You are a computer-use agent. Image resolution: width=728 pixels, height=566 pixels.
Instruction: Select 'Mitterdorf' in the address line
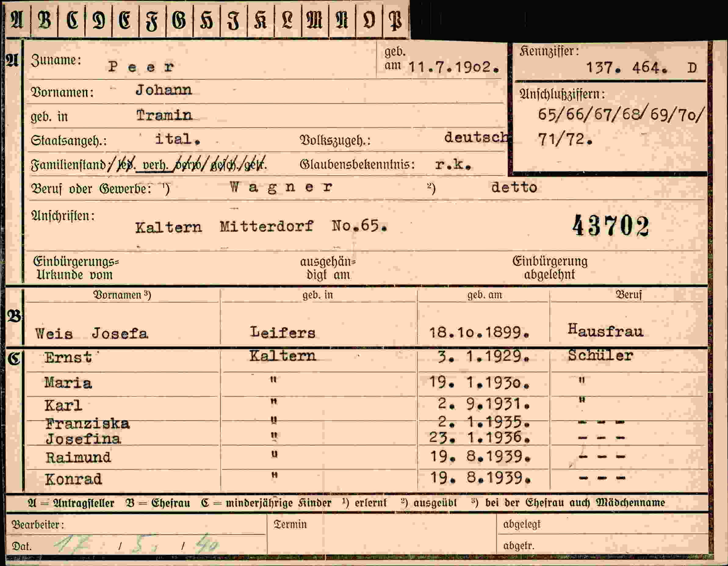tap(266, 226)
